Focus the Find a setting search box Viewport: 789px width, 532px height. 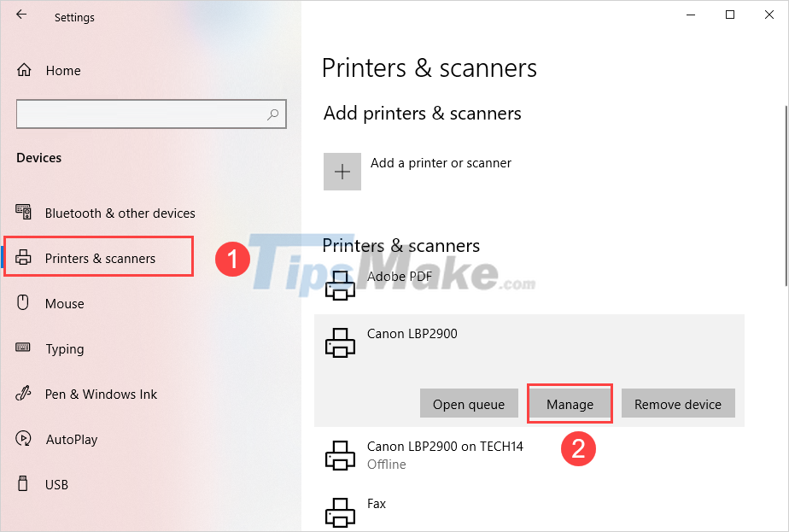[151, 114]
